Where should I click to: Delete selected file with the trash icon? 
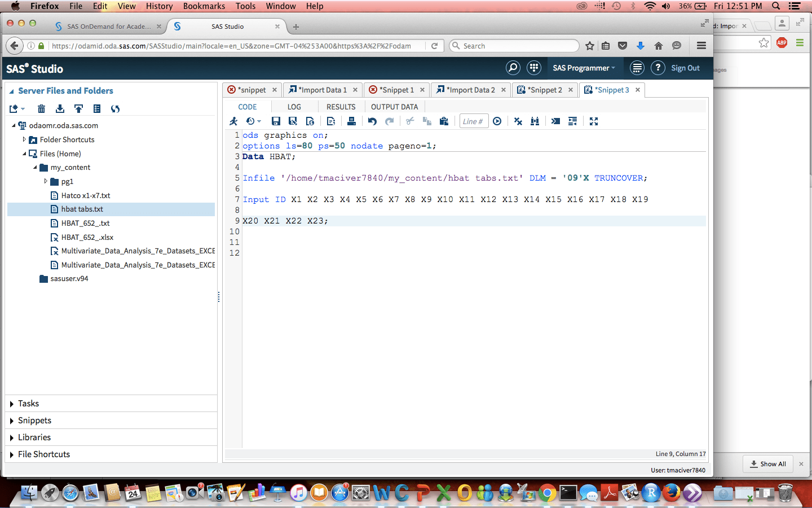pyautogui.click(x=41, y=108)
